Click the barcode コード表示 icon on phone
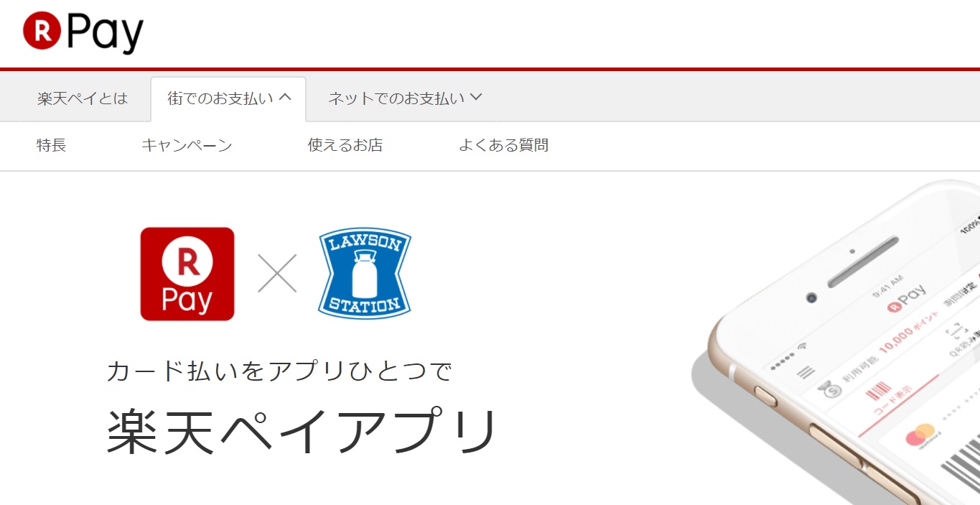 (x=879, y=394)
